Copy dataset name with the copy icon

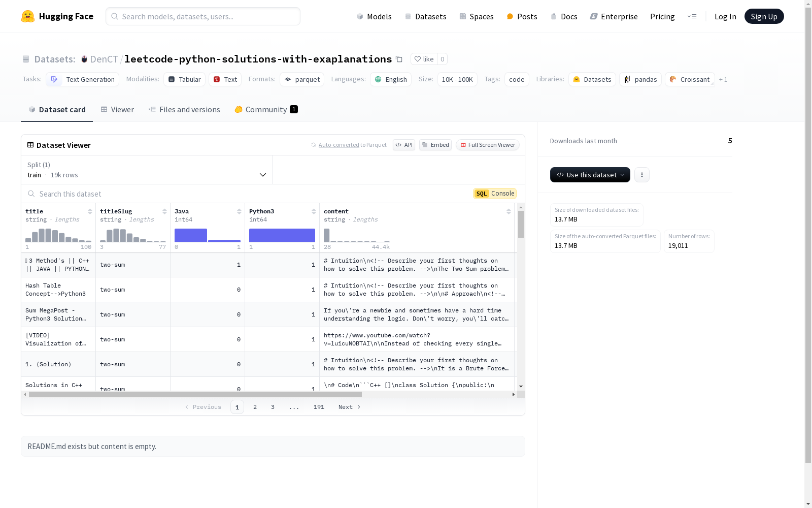click(399, 59)
